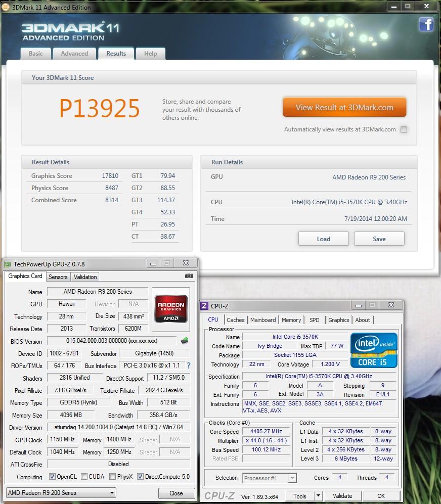Click the Intel Core i5 logo in CPU-Z
441x504 pixels.
tap(374, 350)
